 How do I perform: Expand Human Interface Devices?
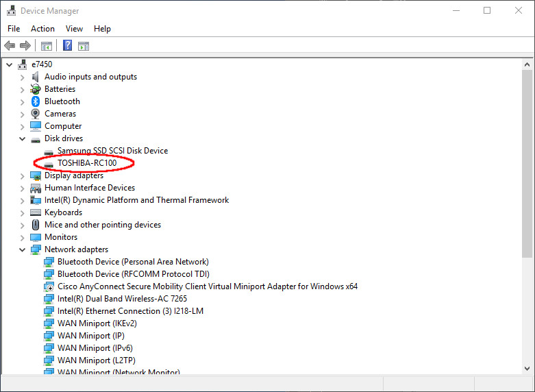[23, 188]
